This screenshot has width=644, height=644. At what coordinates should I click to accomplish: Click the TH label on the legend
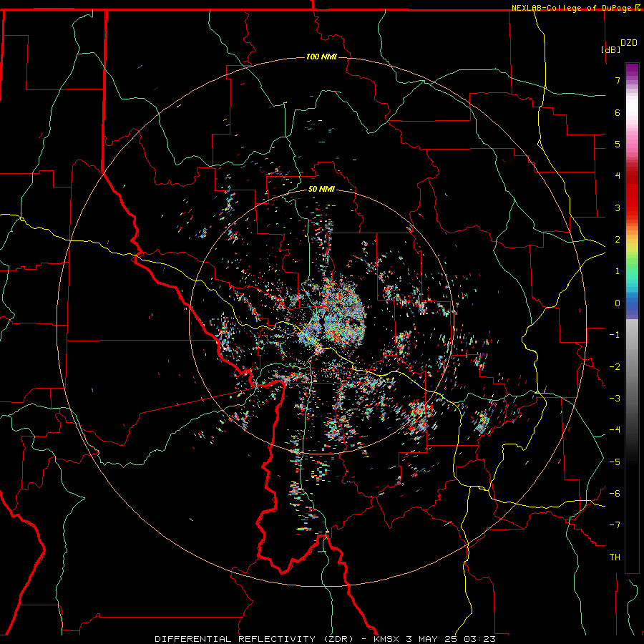tap(615, 557)
